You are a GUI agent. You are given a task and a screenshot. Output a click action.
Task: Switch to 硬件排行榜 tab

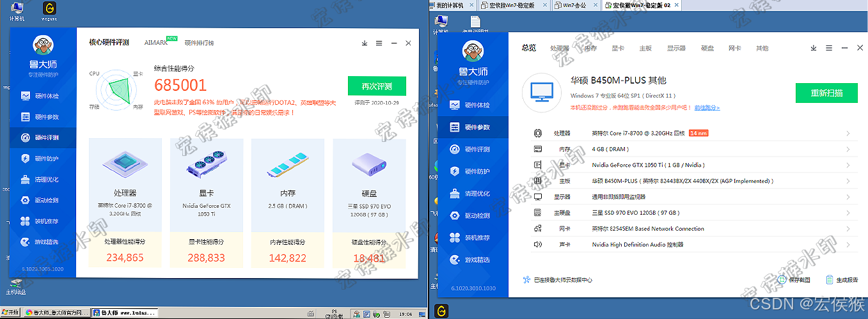199,43
